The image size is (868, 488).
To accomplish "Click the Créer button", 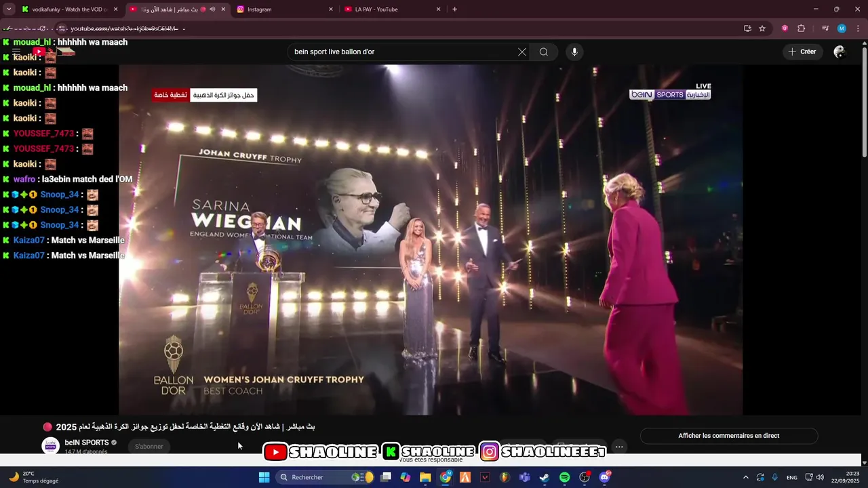I will 802,52.
